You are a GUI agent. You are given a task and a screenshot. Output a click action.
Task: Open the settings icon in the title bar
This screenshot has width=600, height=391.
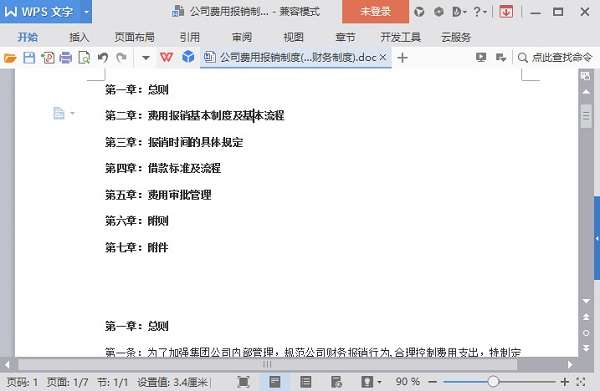tap(439, 12)
